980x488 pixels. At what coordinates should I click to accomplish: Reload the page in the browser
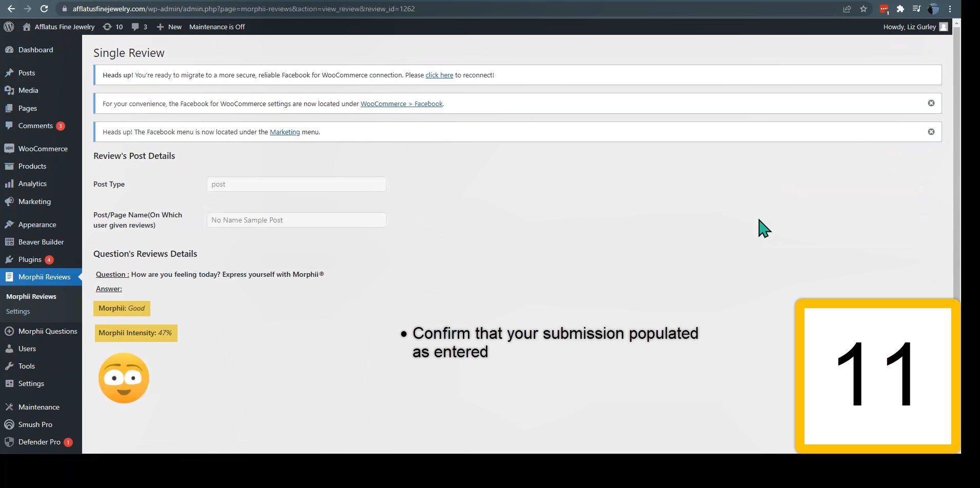click(44, 9)
